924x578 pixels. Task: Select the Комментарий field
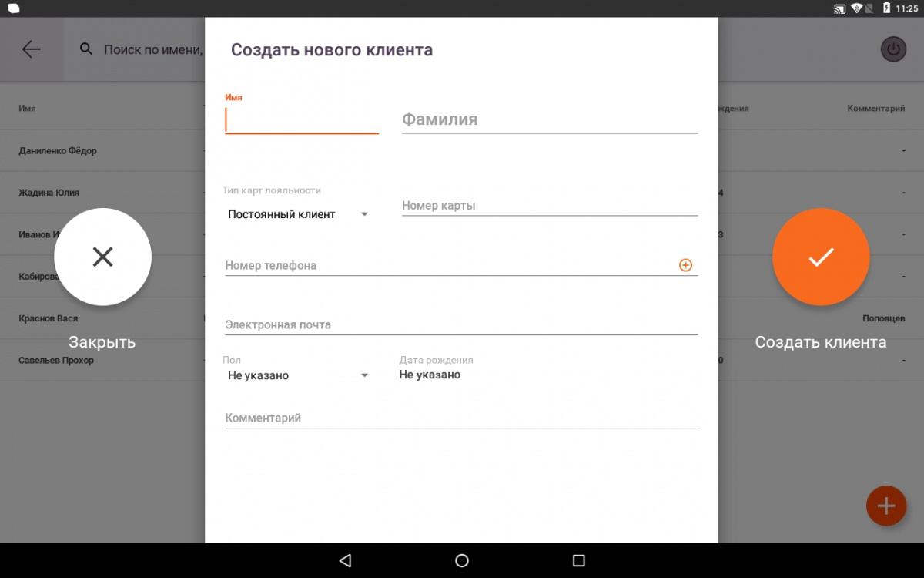(x=461, y=418)
